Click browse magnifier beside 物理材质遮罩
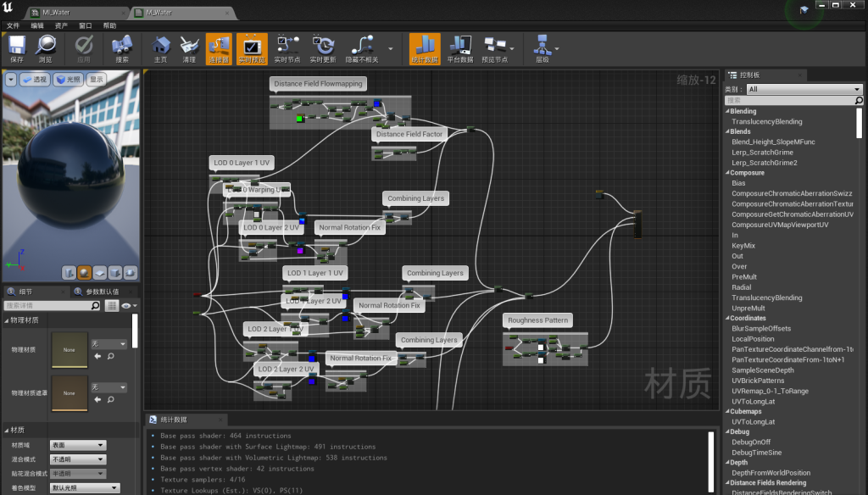Viewport: 868px width, 495px height. 111,399
